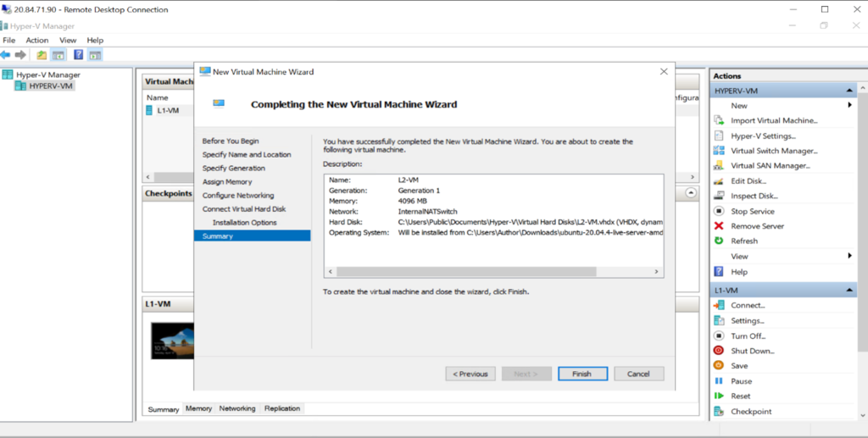Viewport: 868px width, 438px height.
Task: Switch to the Memory tab
Action: [198, 408]
